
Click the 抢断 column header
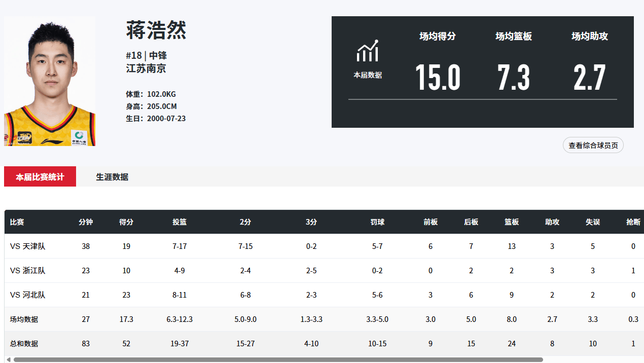[x=633, y=222]
